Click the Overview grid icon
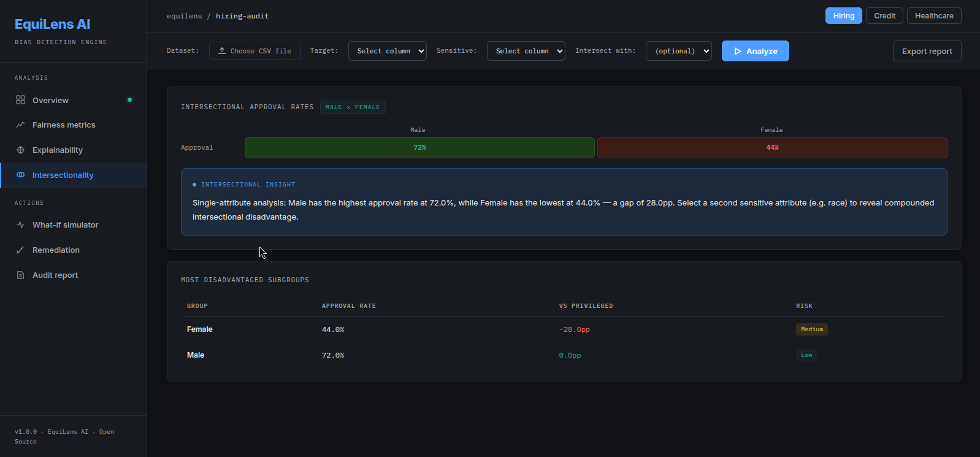The image size is (980, 457). pos(20,100)
